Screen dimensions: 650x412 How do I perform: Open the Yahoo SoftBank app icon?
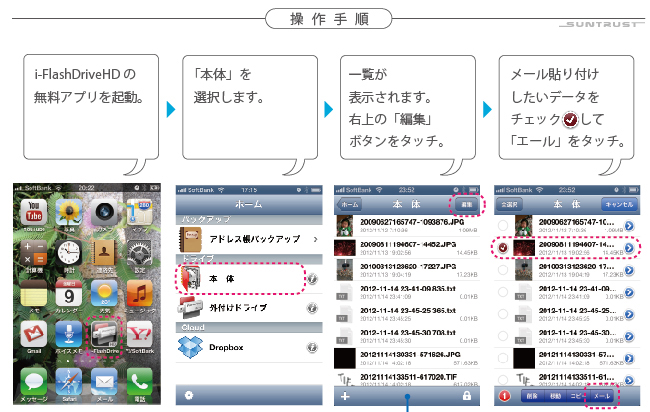(x=139, y=334)
